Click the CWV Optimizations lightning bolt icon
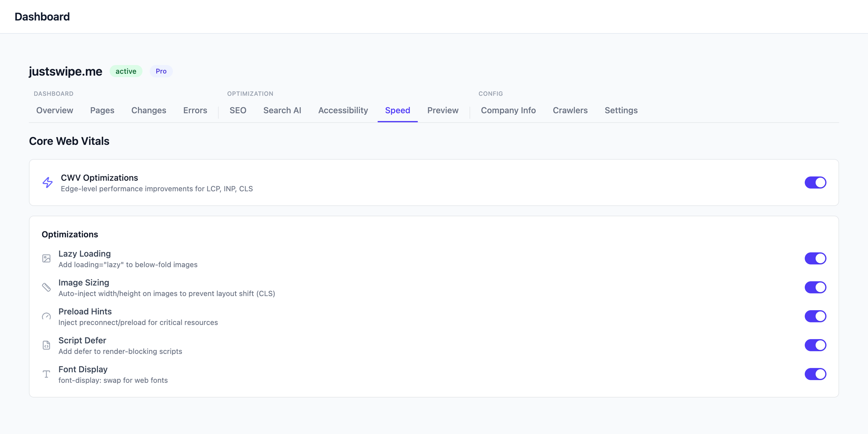Screen dimensions: 868x434 47,183
